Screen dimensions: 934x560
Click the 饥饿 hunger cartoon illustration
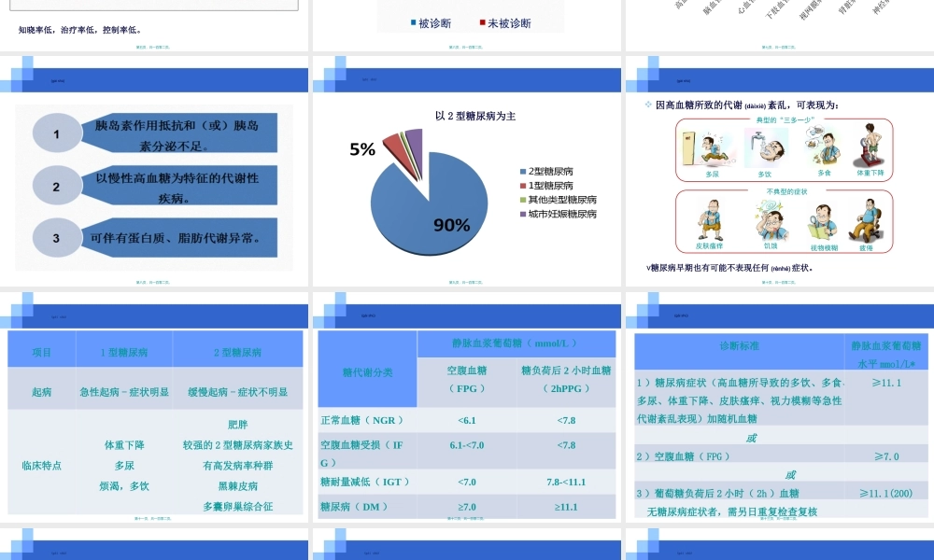click(x=770, y=220)
